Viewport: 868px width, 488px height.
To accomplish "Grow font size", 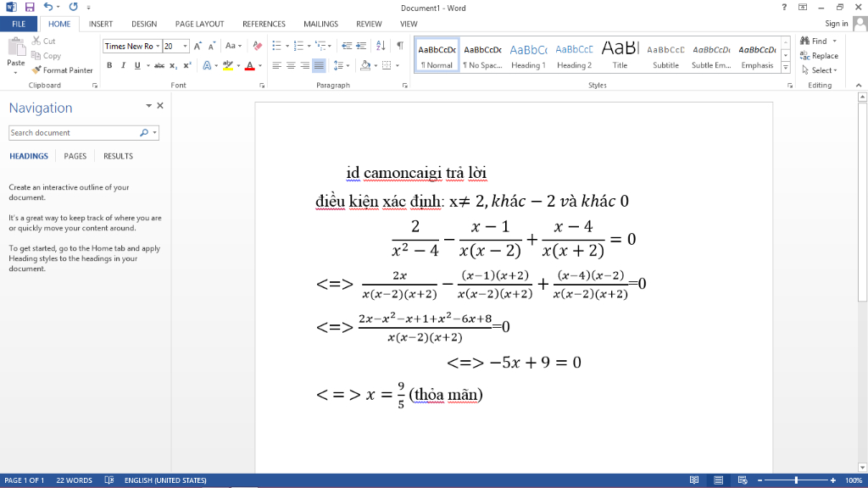I will coord(198,46).
